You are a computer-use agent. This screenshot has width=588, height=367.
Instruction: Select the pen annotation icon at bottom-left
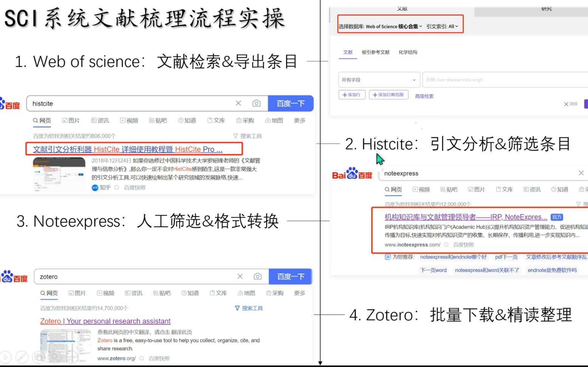(x=23, y=357)
